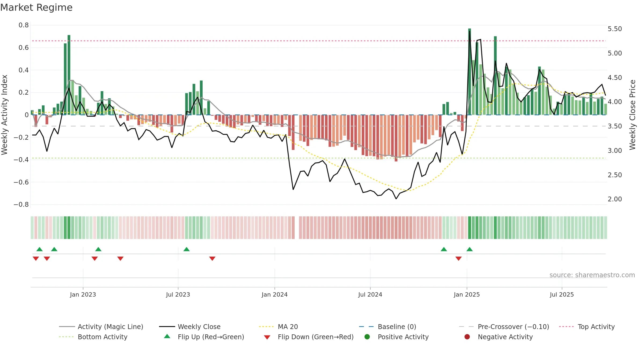The width and height of the screenshot is (644, 362).
Task: Click the Jul 2025 x-axis label
Action: [562, 294]
